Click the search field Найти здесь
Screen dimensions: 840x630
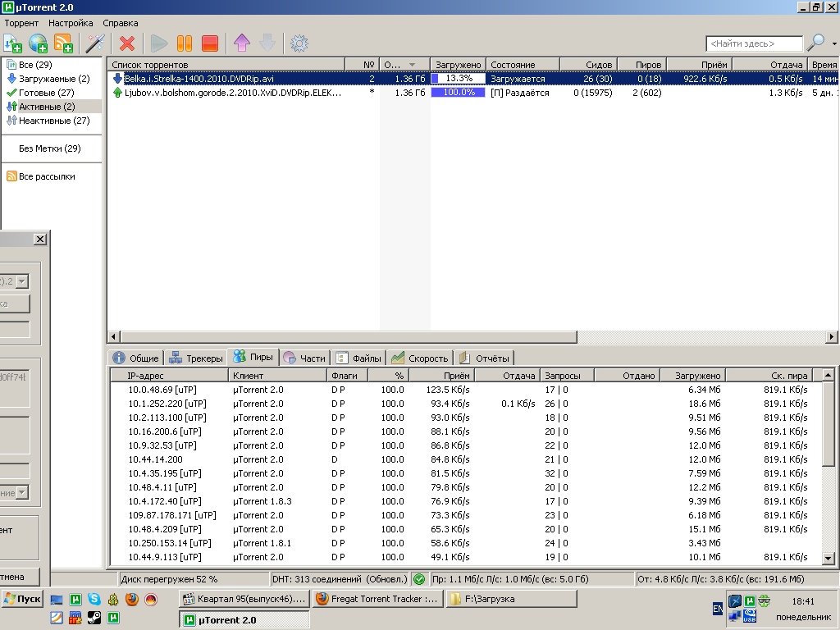click(x=755, y=43)
